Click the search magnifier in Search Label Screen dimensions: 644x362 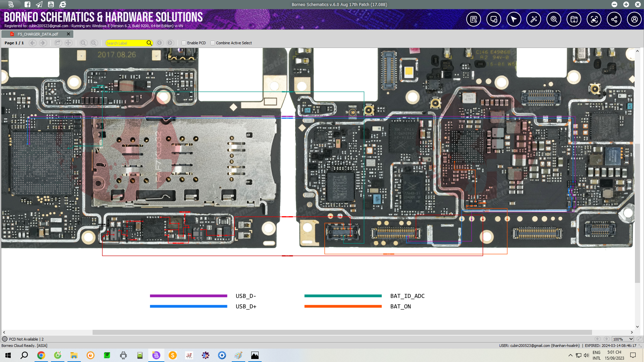pyautogui.click(x=149, y=43)
